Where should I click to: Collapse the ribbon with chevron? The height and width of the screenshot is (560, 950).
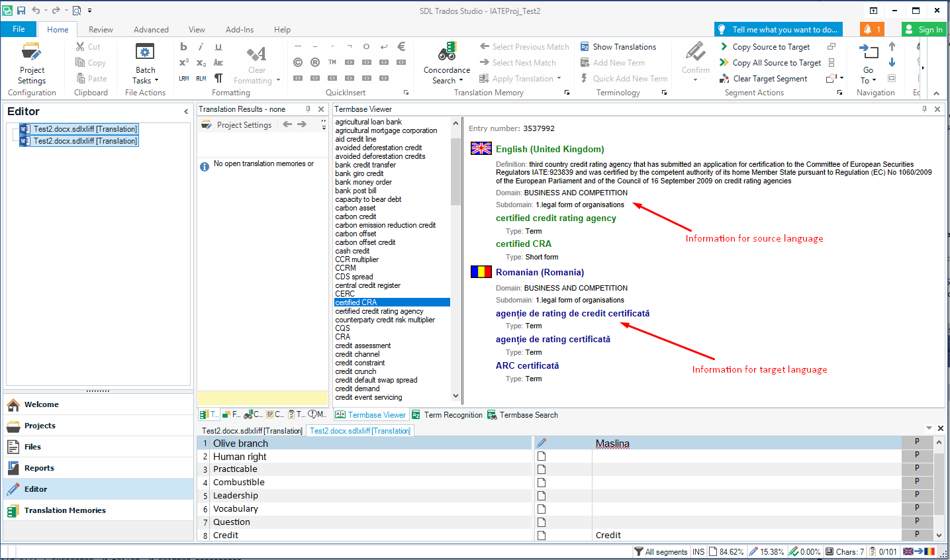[936, 93]
